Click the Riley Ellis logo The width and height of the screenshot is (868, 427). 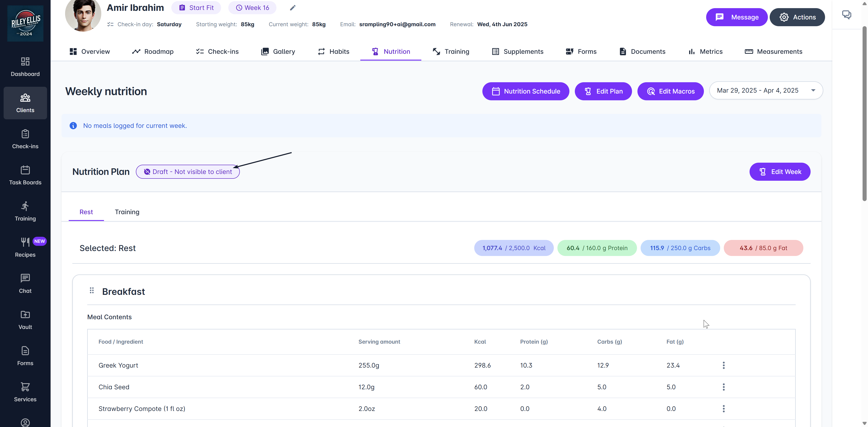coord(25,23)
